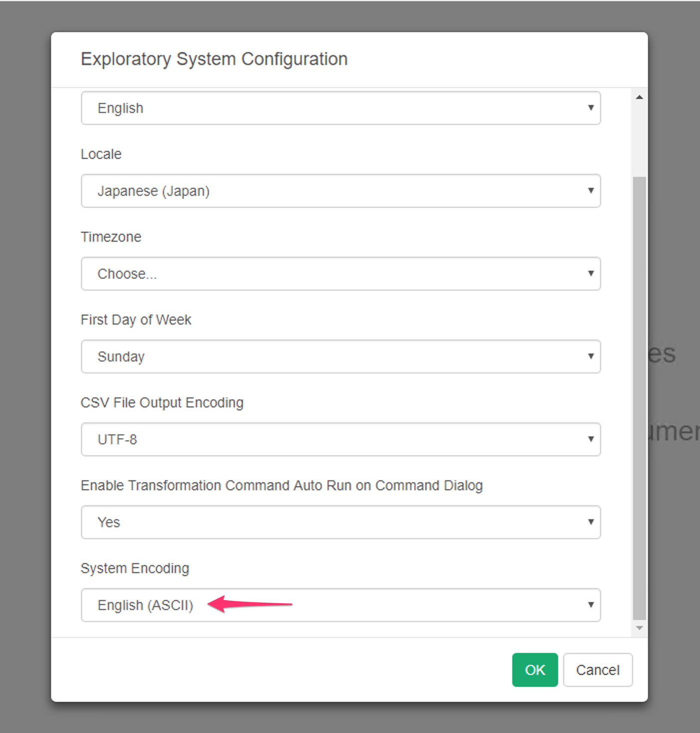Open the language dropdown showing English
Image resolution: width=700 pixels, height=733 pixels.
[341, 108]
